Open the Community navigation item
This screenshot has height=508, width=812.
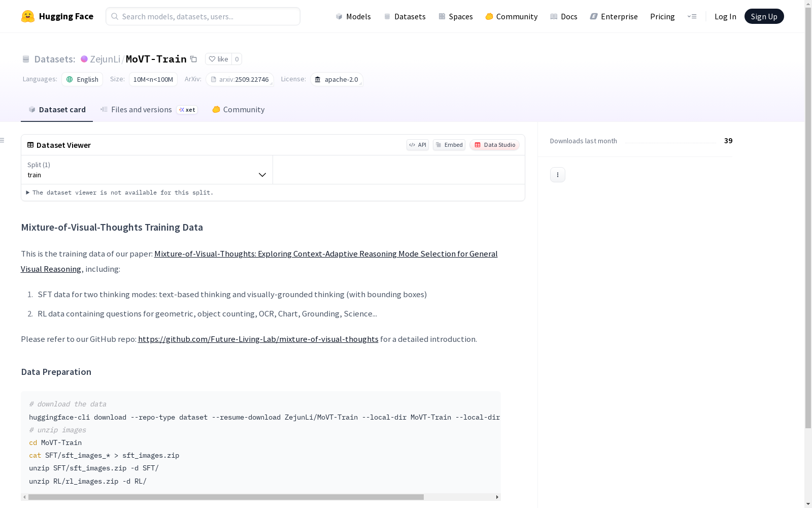coord(512,16)
